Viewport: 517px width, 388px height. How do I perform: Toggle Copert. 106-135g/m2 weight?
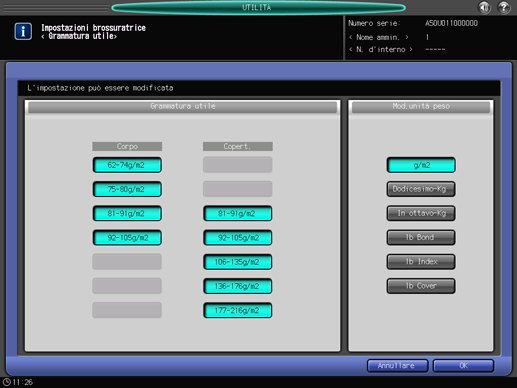pyautogui.click(x=238, y=262)
